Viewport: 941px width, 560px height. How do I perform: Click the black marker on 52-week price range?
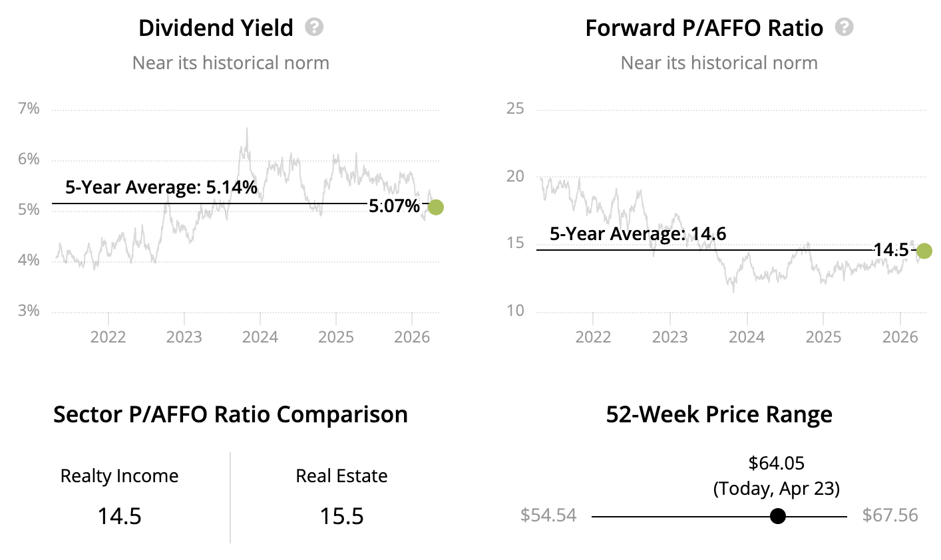point(777,516)
